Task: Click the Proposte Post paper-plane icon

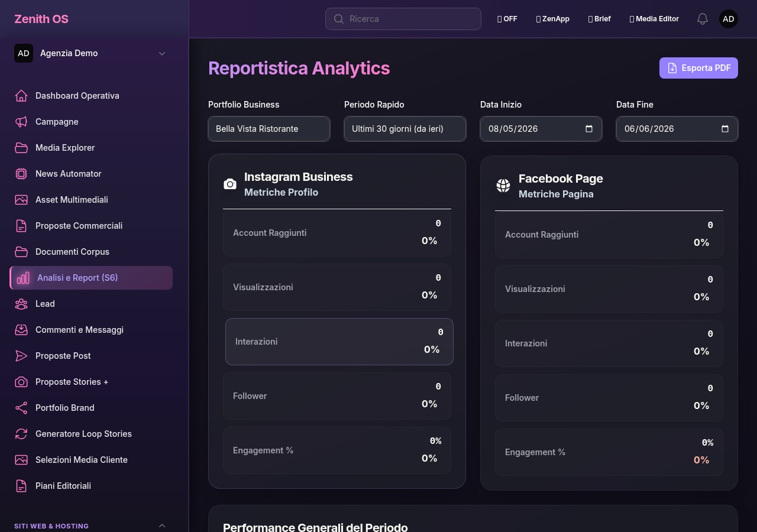Action: click(21, 356)
